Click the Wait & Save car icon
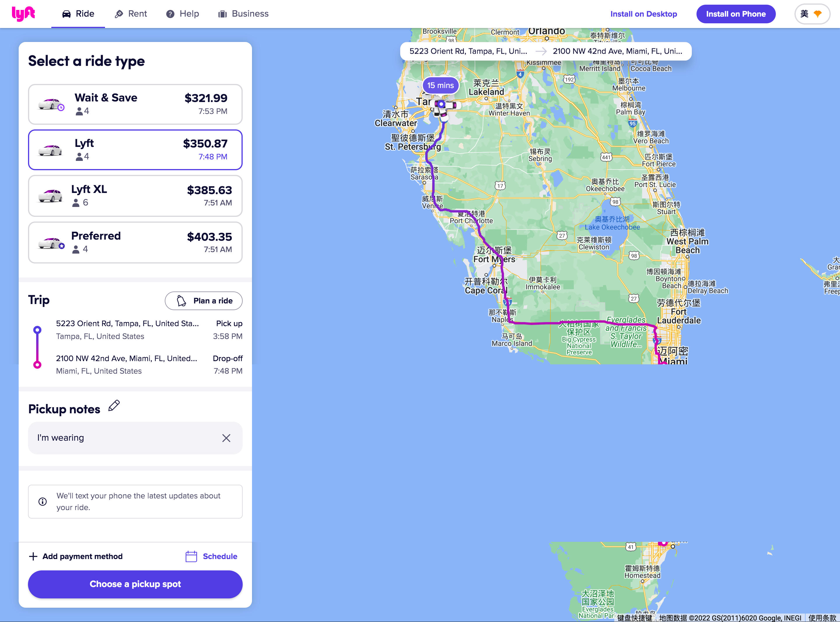This screenshot has height=622, width=840. [51, 104]
